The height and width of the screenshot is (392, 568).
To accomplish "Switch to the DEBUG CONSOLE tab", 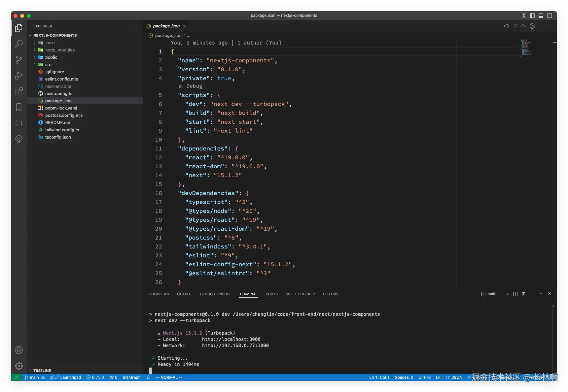I will [x=215, y=294].
